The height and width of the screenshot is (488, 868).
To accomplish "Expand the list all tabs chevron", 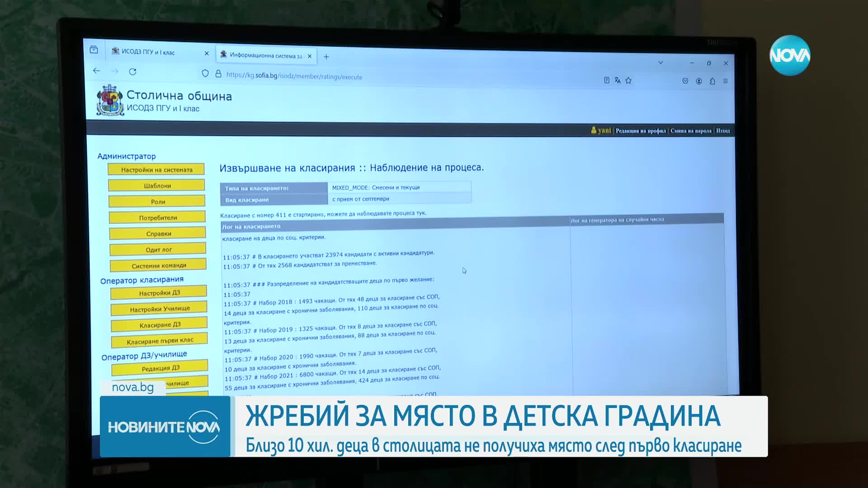I will 660,62.
